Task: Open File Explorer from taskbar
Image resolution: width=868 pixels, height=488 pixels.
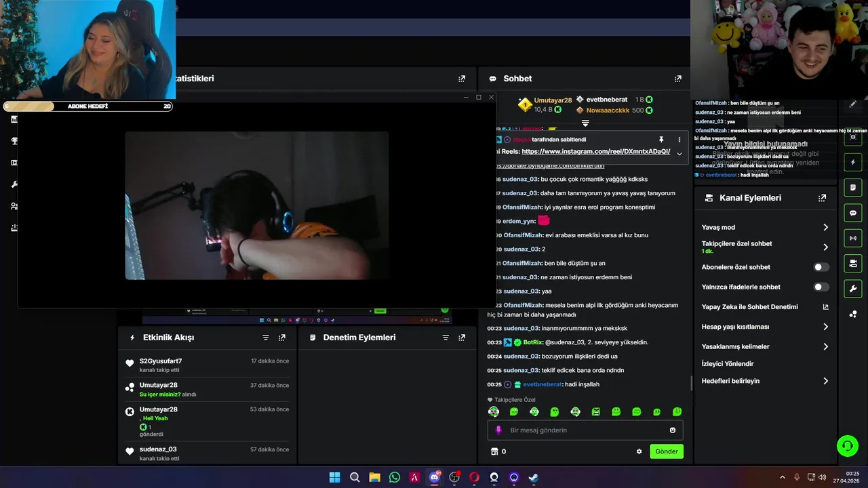Action: [x=374, y=477]
